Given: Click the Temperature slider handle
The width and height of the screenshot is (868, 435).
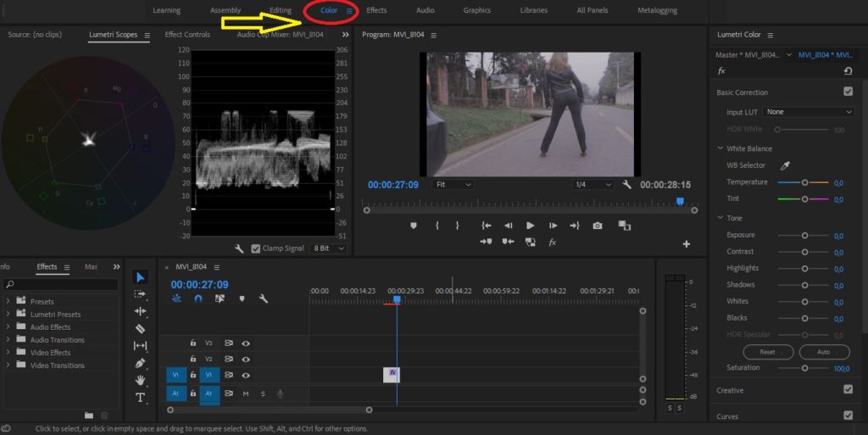Looking at the screenshot, I should (x=804, y=182).
